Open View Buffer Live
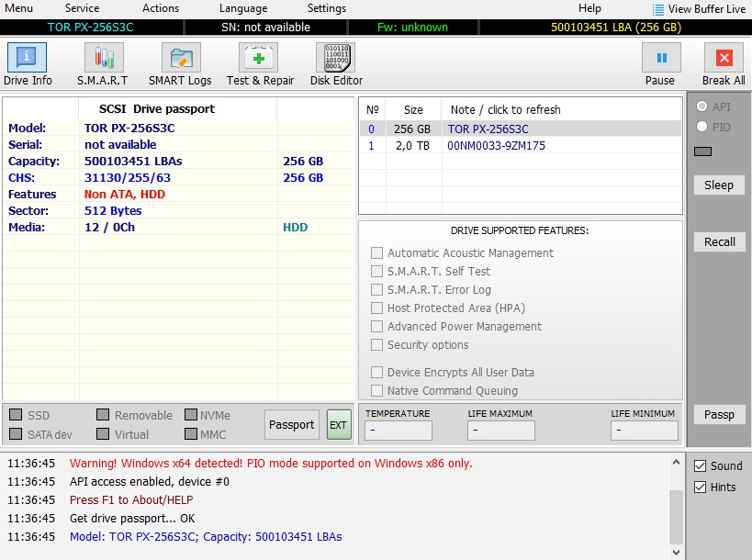The width and height of the screenshot is (752, 560). coord(699,9)
